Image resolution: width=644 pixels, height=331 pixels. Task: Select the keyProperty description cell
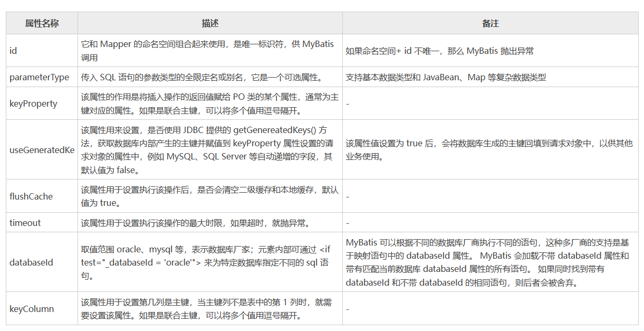coord(209,103)
